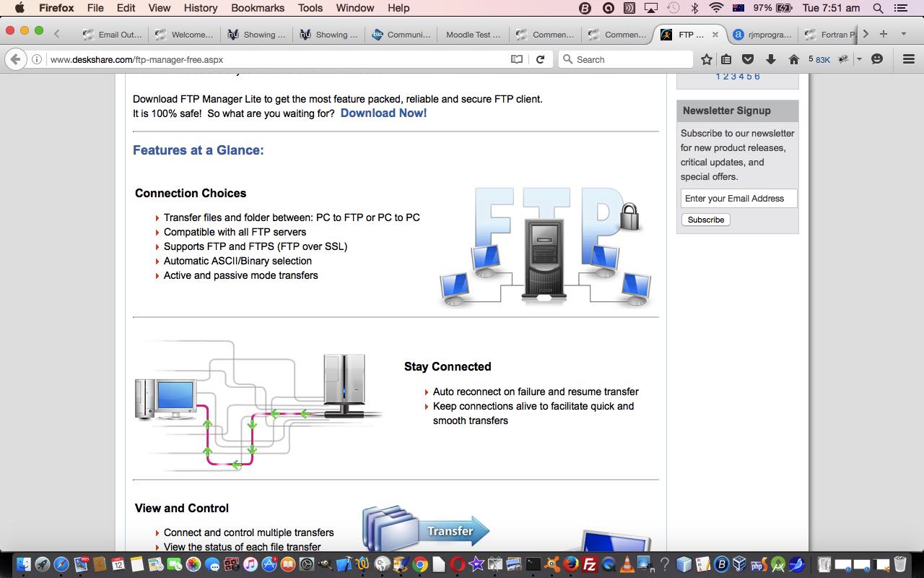
Task: Launch FileZilla from the Dock
Action: (589, 564)
